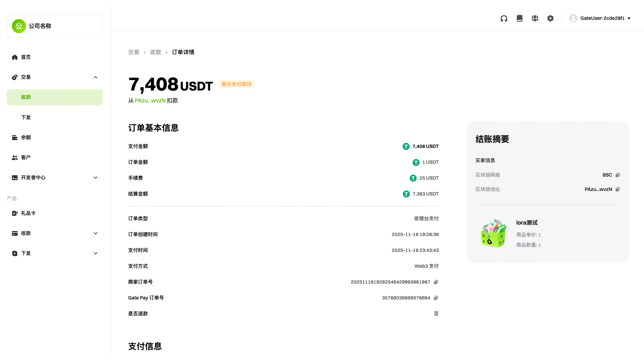Expand the 下发 product section

pos(95,253)
